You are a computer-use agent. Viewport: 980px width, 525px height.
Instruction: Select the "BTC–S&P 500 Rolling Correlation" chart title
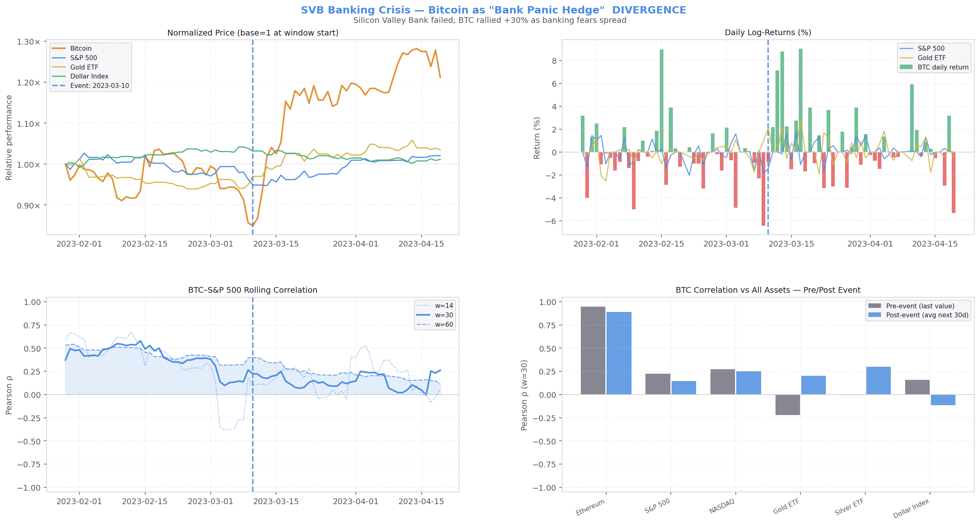(253, 290)
